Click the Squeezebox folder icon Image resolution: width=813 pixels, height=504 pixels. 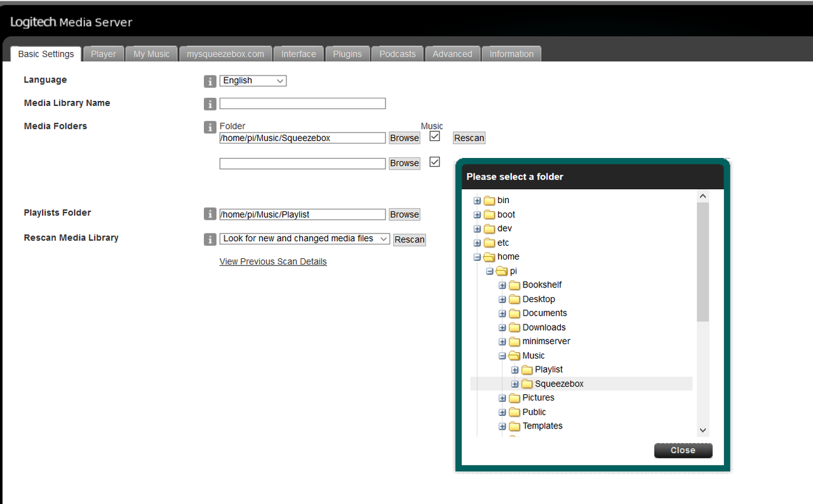[527, 384]
